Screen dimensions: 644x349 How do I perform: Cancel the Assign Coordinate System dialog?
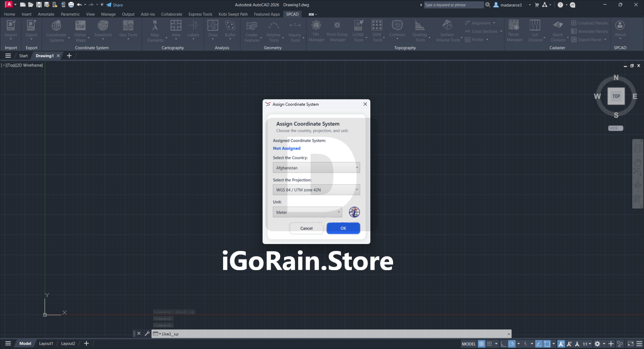tap(306, 228)
